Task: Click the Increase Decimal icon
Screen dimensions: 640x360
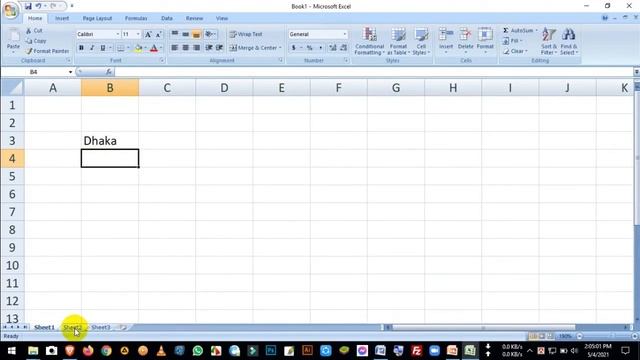Action: [333, 48]
